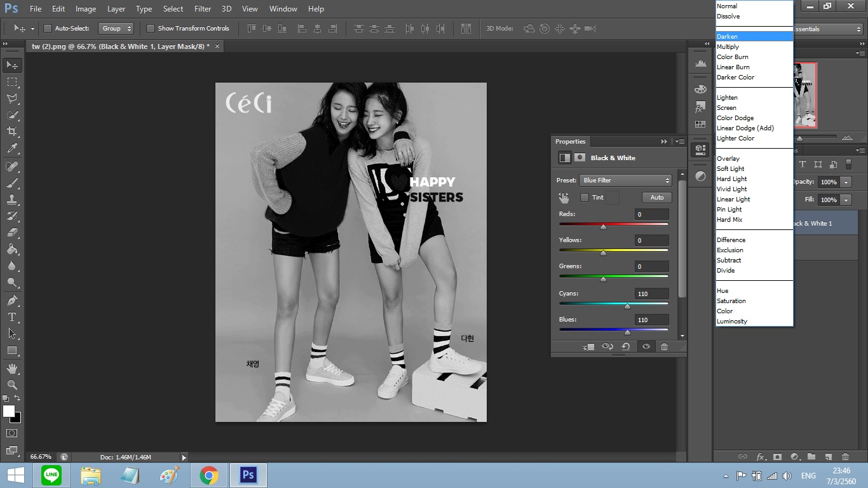Reset Black & White adjustment to defaults
The width and height of the screenshot is (868, 488).
[x=626, y=347]
